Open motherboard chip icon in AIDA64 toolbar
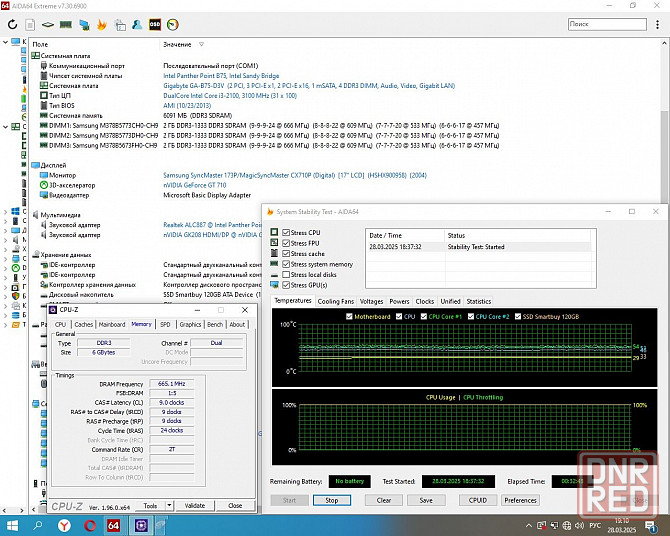 (47, 25)
